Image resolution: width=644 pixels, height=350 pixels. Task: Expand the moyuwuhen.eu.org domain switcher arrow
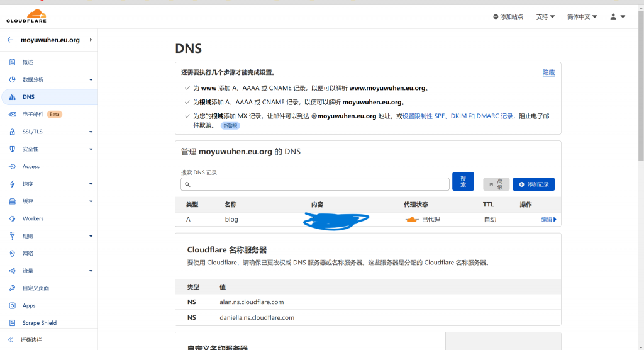(x=91, y=40)
